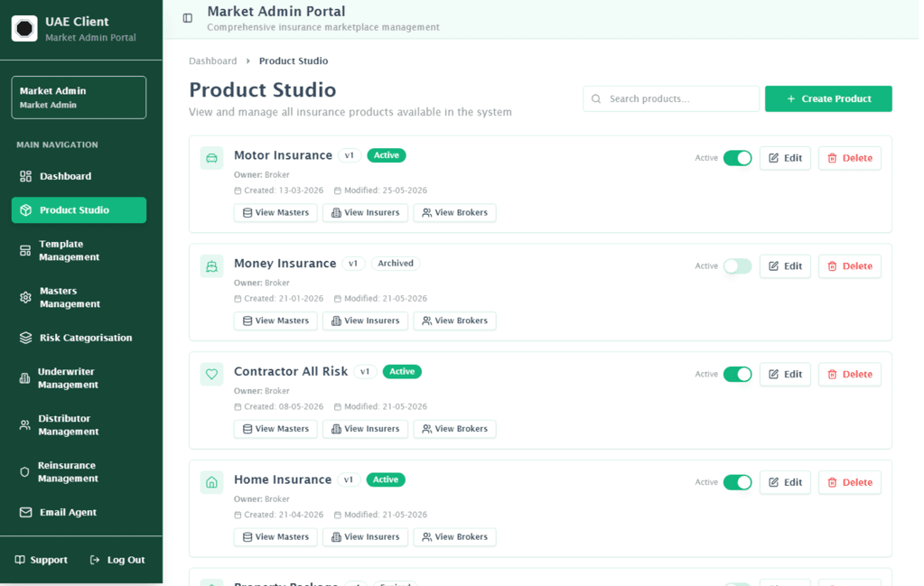Edit the Money Insurance product

(x=785, y=266)
